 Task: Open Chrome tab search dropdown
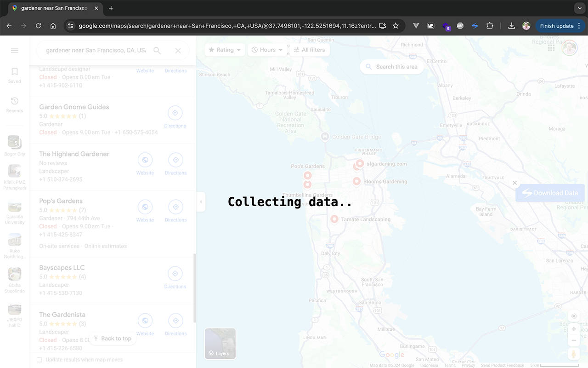click(x=579, y=8)
